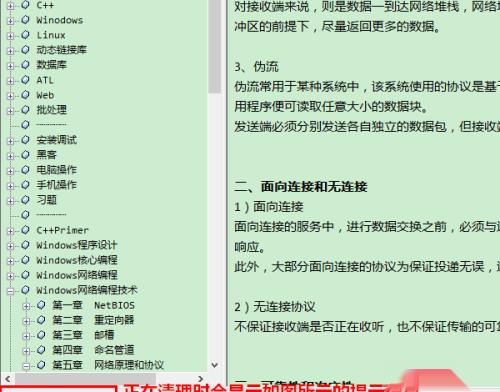Image resolution: width=500 pixels, height=392 pixels.
Task: Select the 第二章 重定向器 label
Action: click(93, 320)
